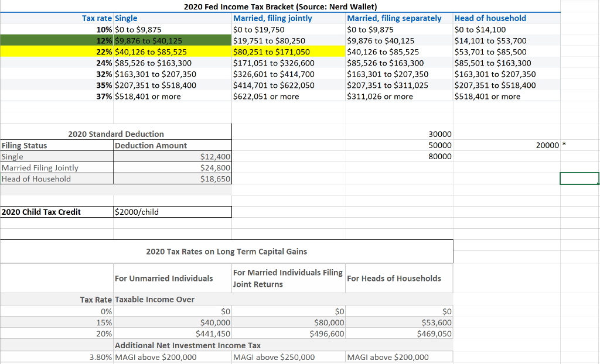Click the 'MAGI above $250,000' cell
Screen dimensions: 600x364
288,357
